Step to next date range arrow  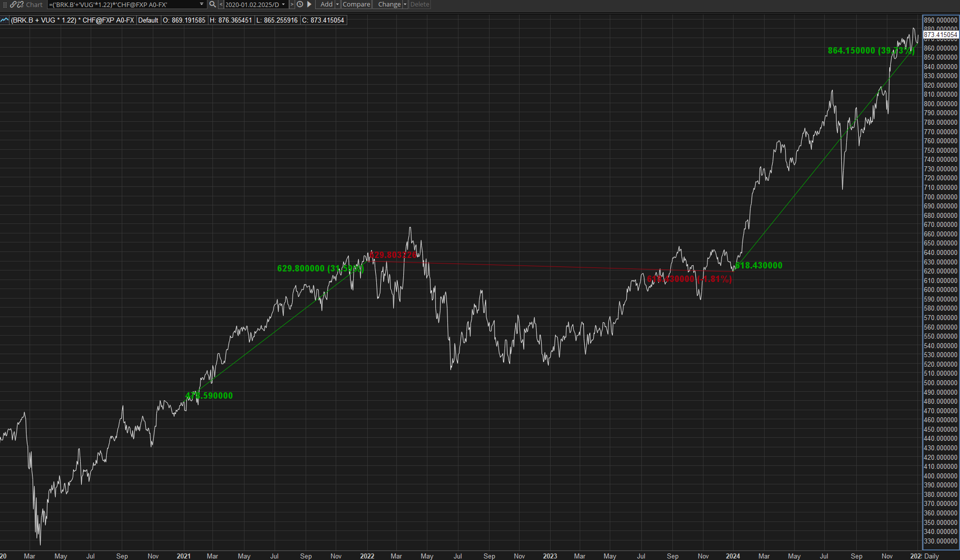[x=292, y=5]
